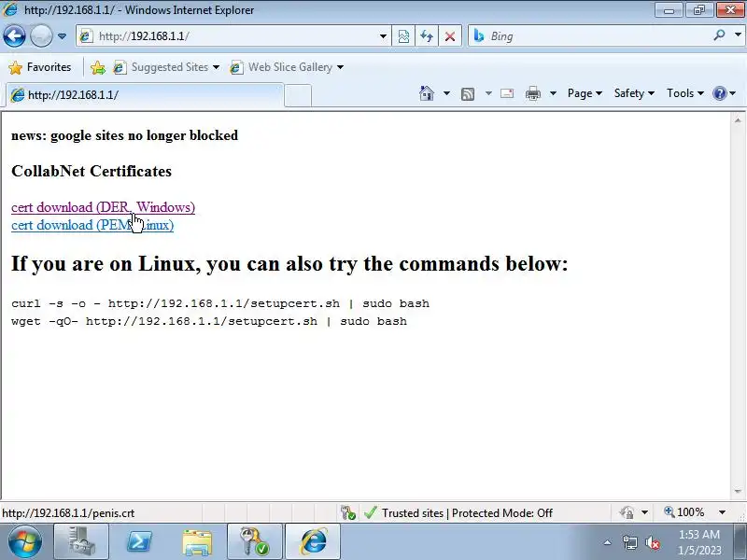Screen dimensions: 747x560
Task: Click the scroll up arrow of page scrollbar
Action: [x=738, y=120]
